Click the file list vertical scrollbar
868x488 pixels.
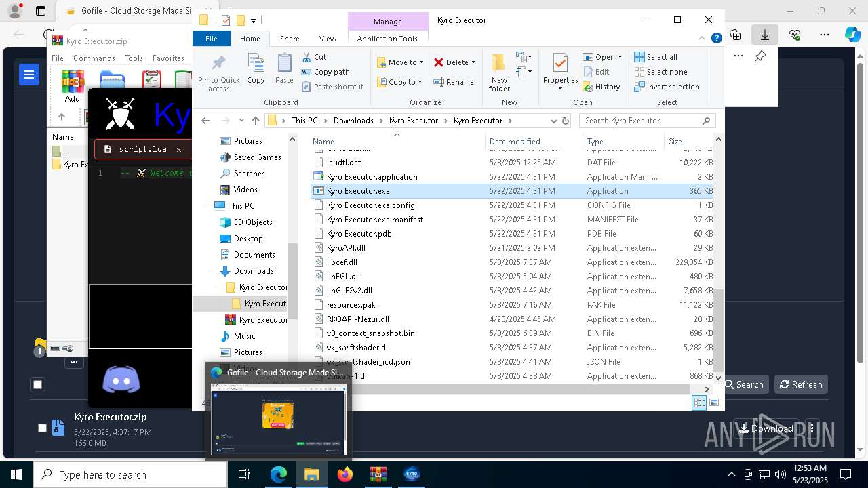718,329
